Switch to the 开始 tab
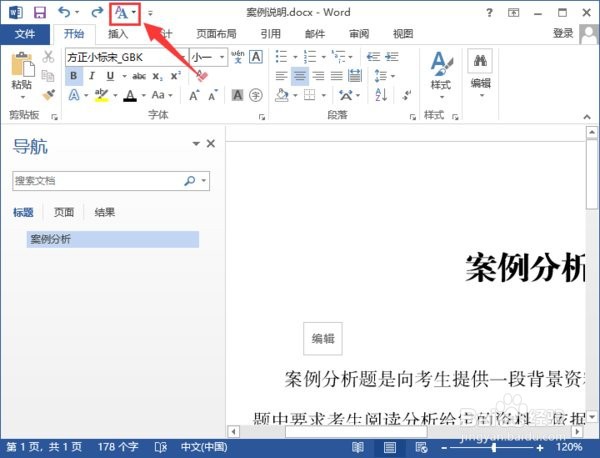The width and height of the screenshot is (600, 458). pos(74,34)
